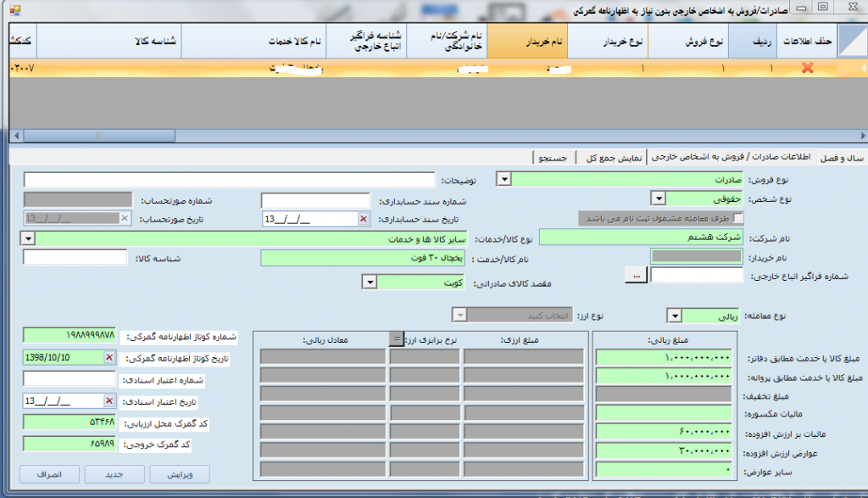Click the عوارض ارزش افزوده rial field
Viewport: 868px width, 498px height.
[x=664, y=450]
